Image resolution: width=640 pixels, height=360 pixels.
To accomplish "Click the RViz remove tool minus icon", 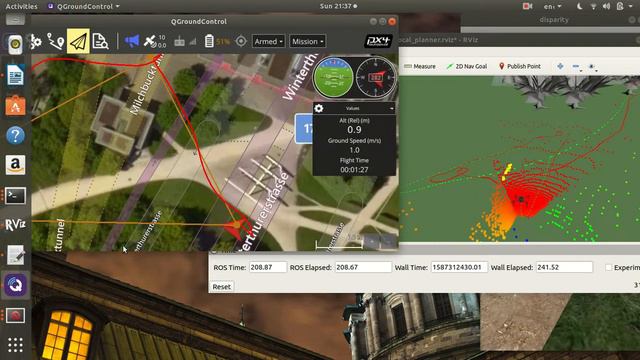I will tap(576, 66).
